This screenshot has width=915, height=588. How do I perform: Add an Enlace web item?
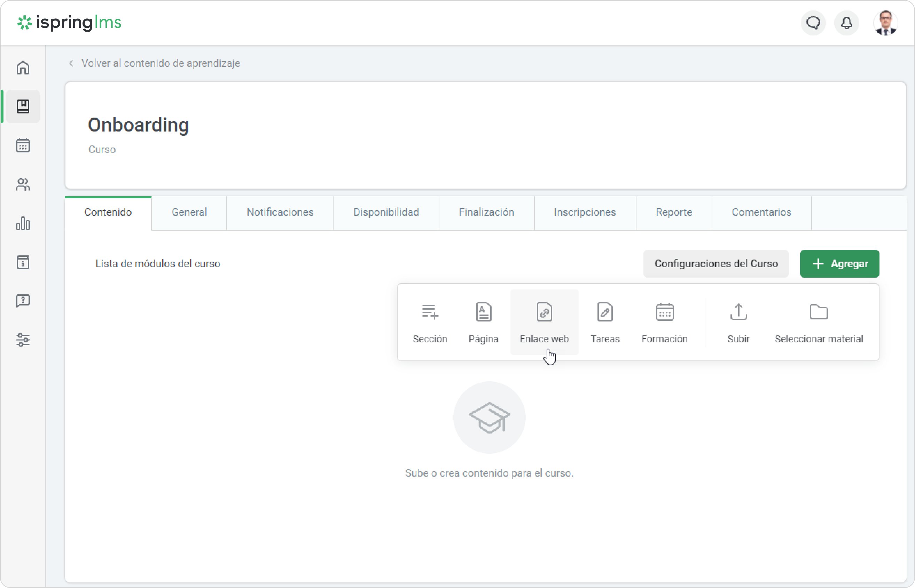[x=544, y=322]
